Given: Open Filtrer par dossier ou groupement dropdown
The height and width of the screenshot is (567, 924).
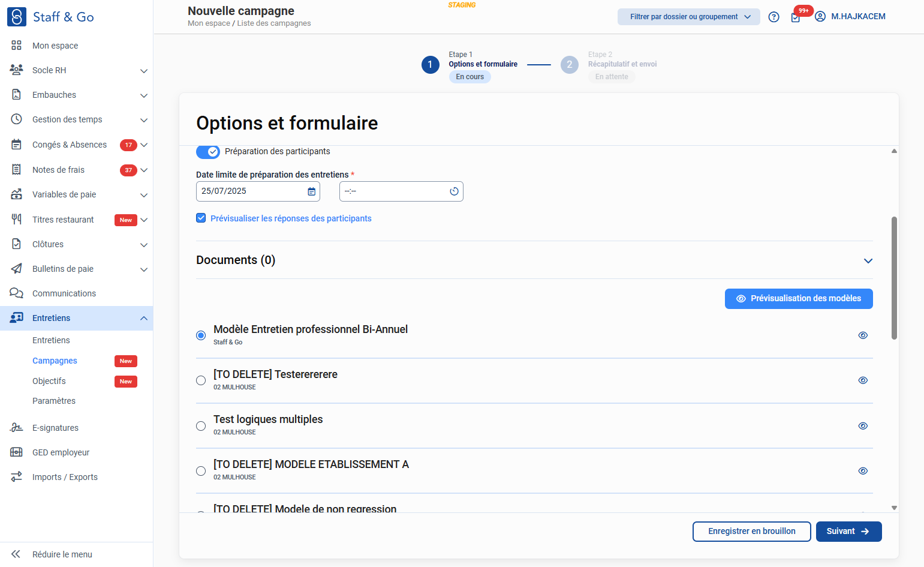Looking at the screenshot, I should [689, 17].
